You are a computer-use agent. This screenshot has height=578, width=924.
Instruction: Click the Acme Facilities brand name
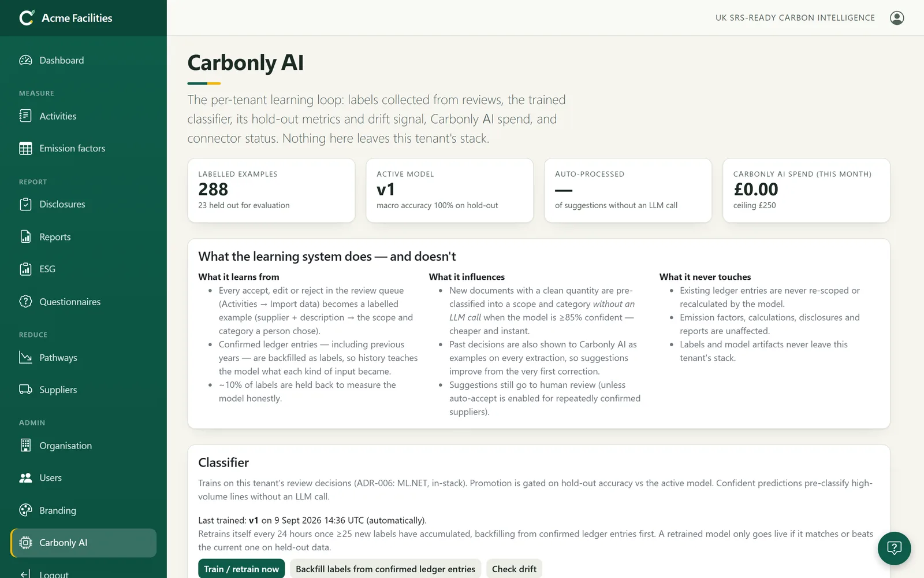[77, 18]
